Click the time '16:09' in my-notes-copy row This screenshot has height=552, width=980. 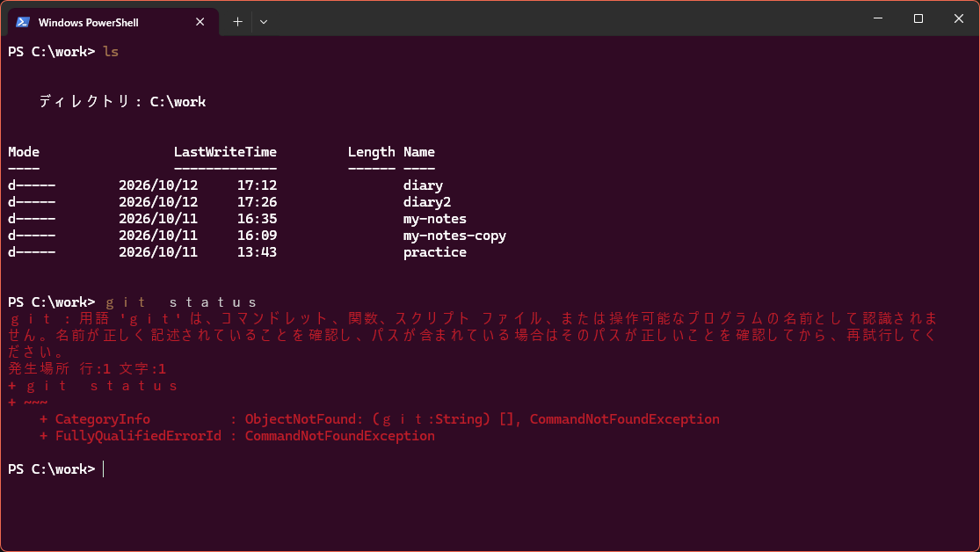tap(257, 236)
